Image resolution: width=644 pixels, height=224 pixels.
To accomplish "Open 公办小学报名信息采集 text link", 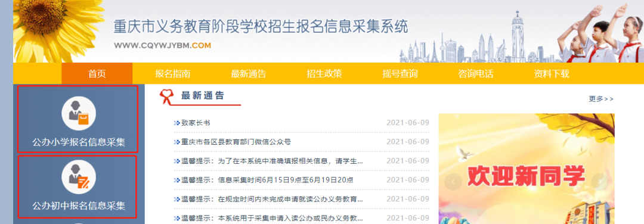I will coord(79,142).
